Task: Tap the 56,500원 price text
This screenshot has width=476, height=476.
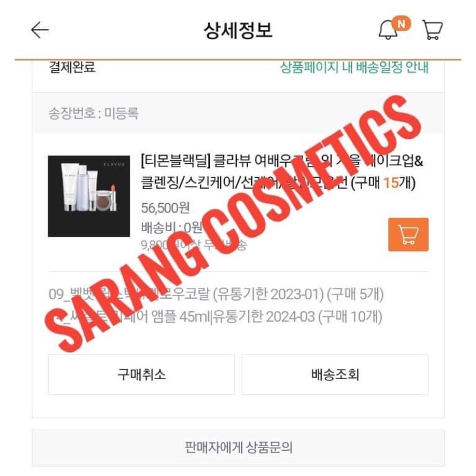Action: point(165,208)
